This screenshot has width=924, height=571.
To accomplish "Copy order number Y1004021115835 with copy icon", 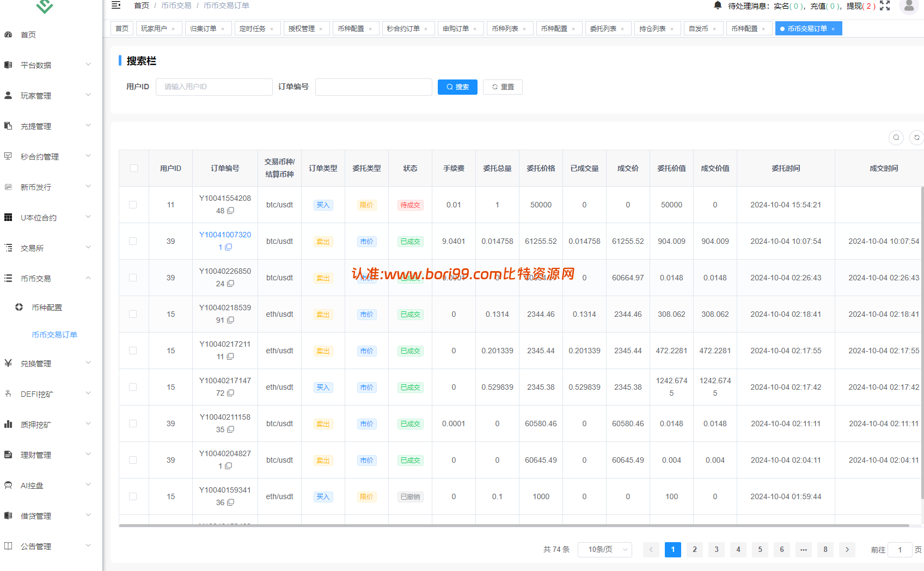I will [x=231, y=429].
